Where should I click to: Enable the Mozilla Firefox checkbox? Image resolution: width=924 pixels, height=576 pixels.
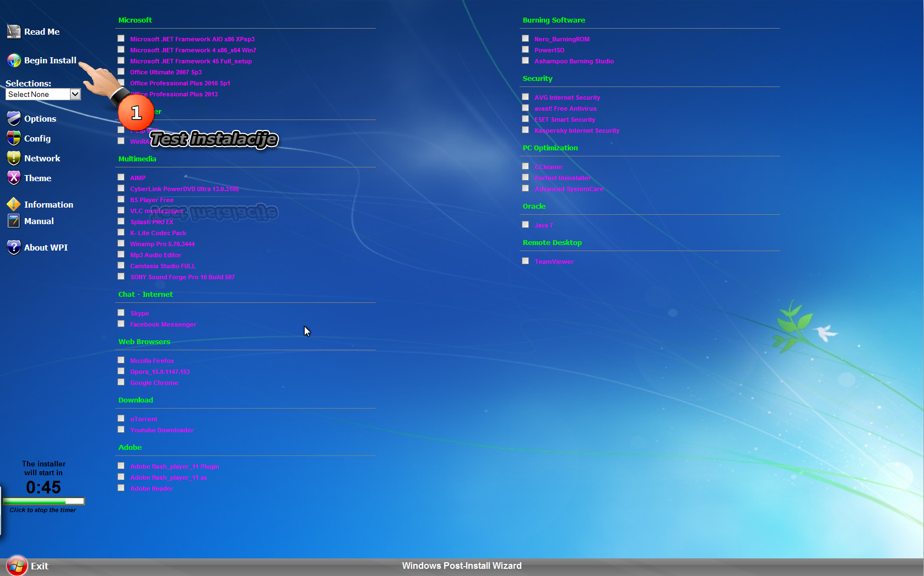[x=121, y=360]
